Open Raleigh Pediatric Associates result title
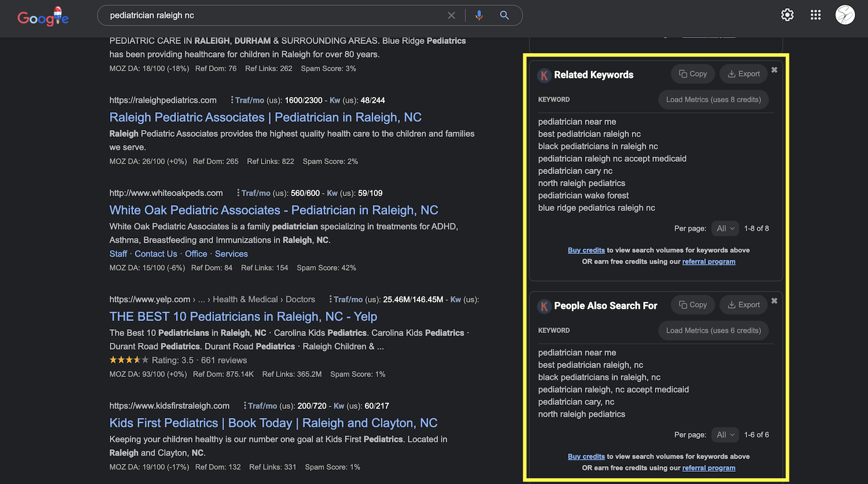 266,117
